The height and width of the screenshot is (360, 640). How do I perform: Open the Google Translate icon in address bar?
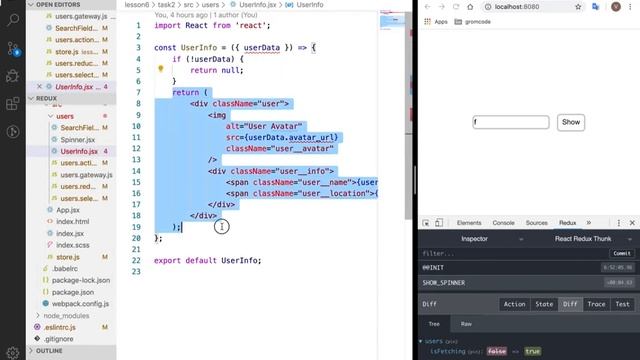click(596, 7)
